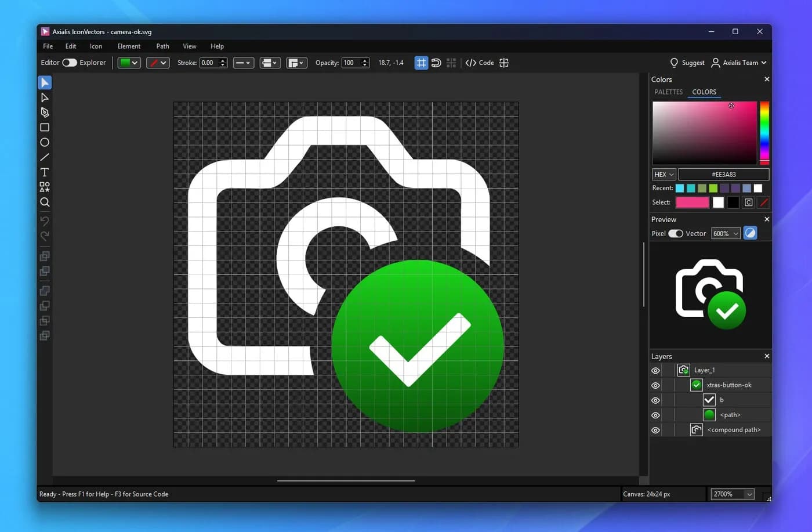The width and height of the screenshot is (812, 532).
Task: Select the Zoom magnifier tool
Action: coord(45,202)
